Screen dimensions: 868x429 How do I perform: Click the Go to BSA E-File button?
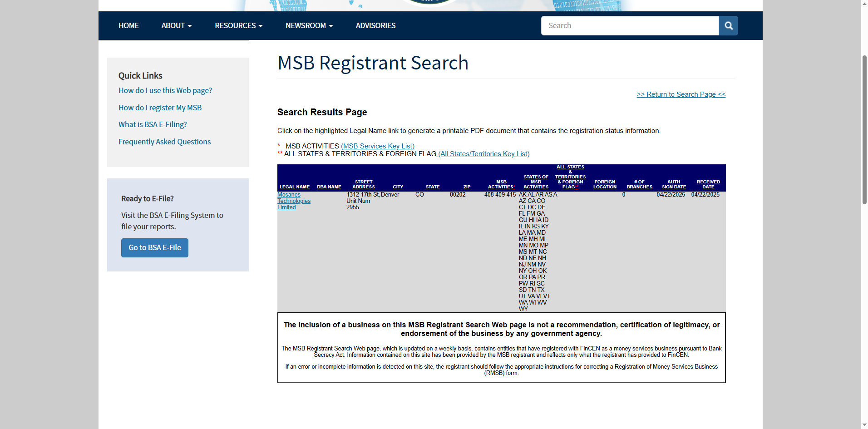155,248
